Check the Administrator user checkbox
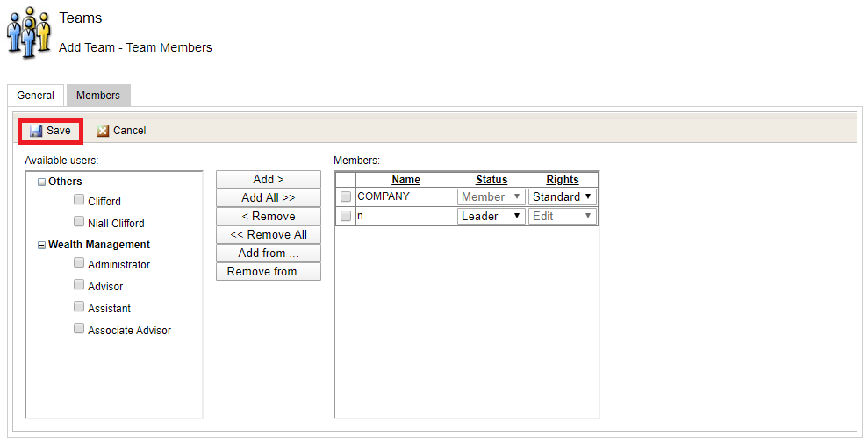 point(80,264)
